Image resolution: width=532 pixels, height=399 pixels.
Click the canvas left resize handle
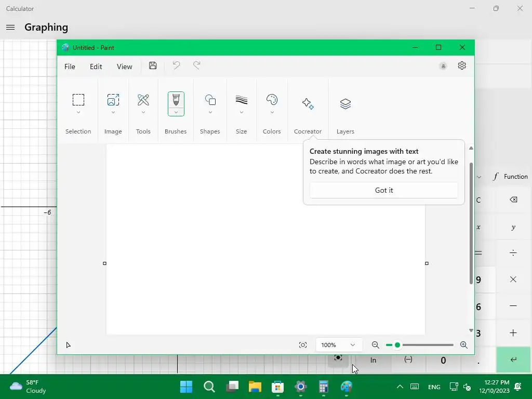click(104, 263)
